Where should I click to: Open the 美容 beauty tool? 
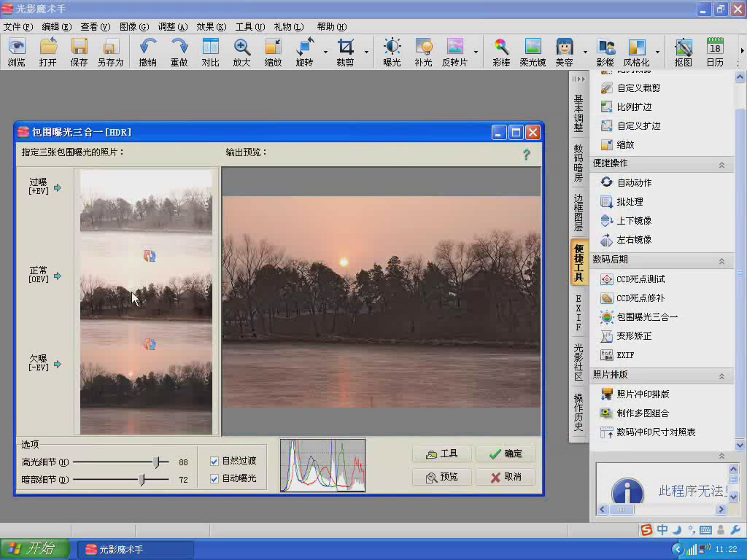564,52
